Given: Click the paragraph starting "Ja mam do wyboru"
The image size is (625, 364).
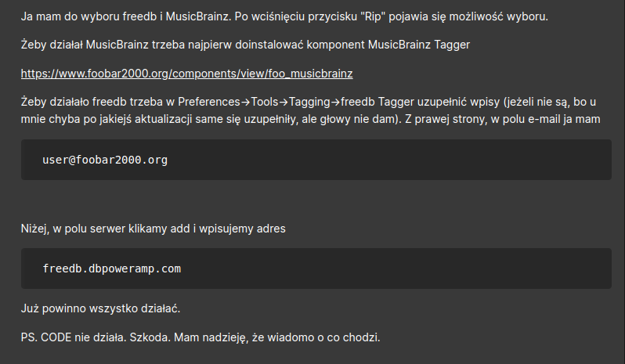Looking at the screenshot, I should click(x=284, y=16).
